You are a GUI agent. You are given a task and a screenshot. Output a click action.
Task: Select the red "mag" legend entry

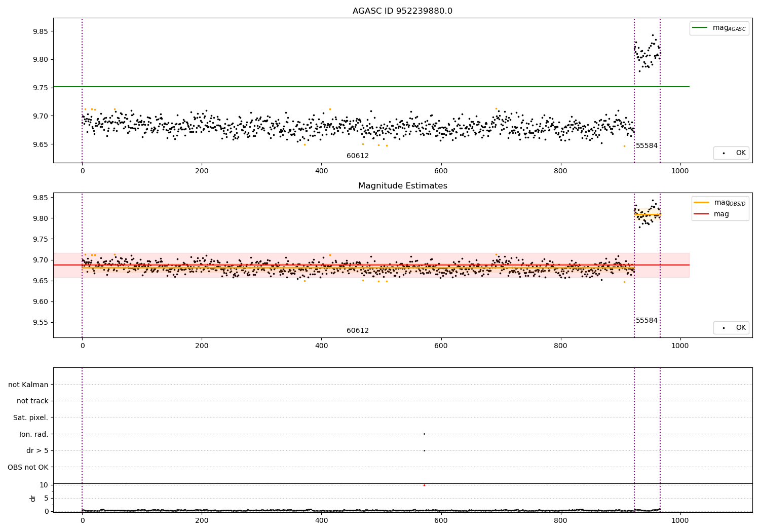711,214
